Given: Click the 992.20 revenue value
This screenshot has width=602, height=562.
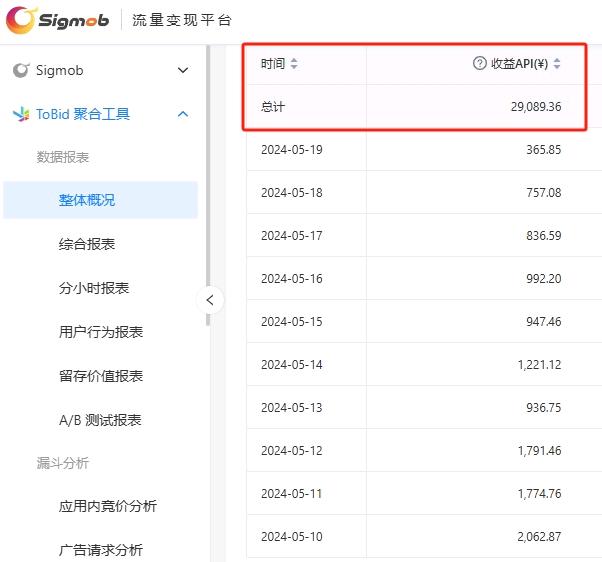Looking at the screenshot, I should tap(544, 279).
